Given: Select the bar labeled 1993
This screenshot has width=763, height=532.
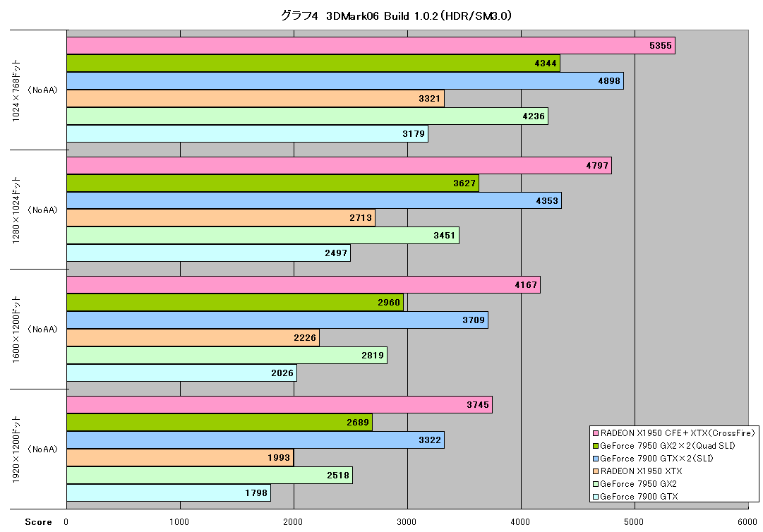Looking at the screenshot, I should pos(180,458).
